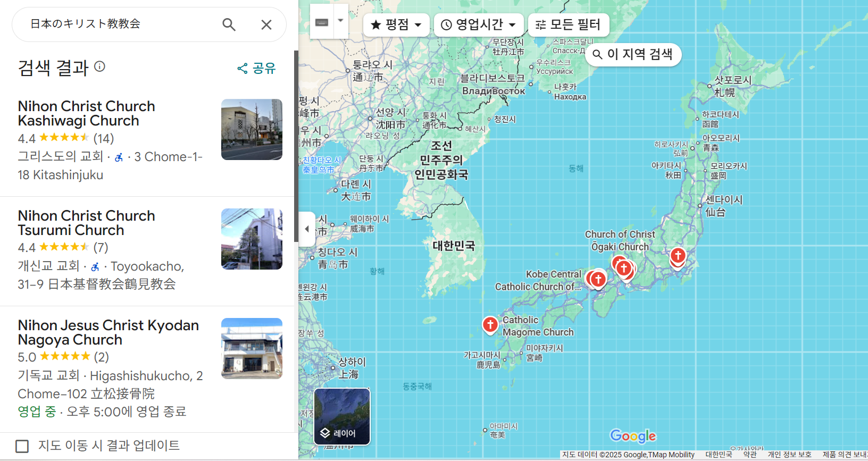Click the wheelchair icon on Kashiwagi result
Screen dimensions: 868x461
pyautogui.click(x=119, y=157)
